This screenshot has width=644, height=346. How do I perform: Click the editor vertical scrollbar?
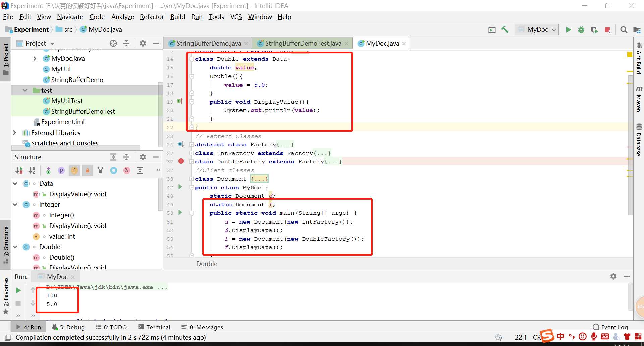630,144
